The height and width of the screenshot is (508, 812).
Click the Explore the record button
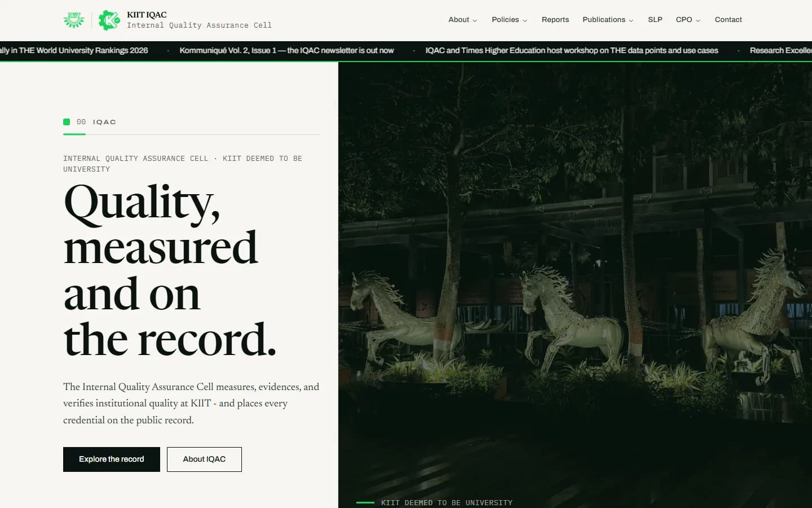112,459
